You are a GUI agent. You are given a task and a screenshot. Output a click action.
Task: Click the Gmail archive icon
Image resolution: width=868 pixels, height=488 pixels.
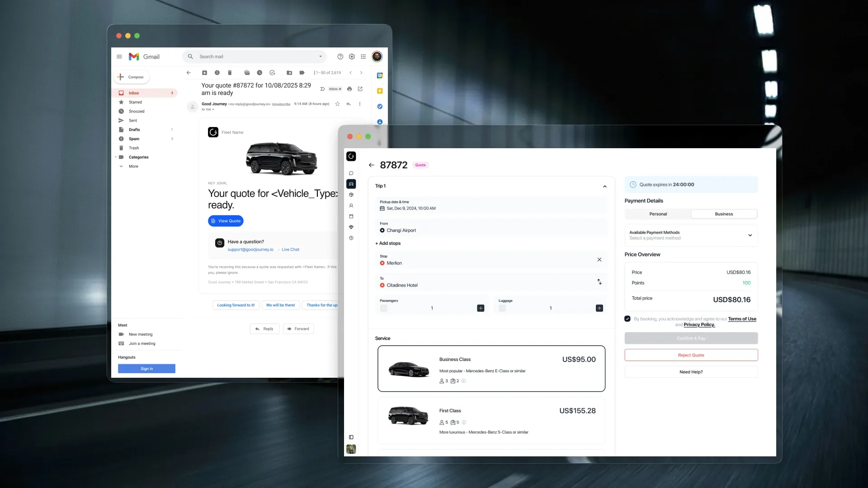pyautogui.click(x=204, y=73)
